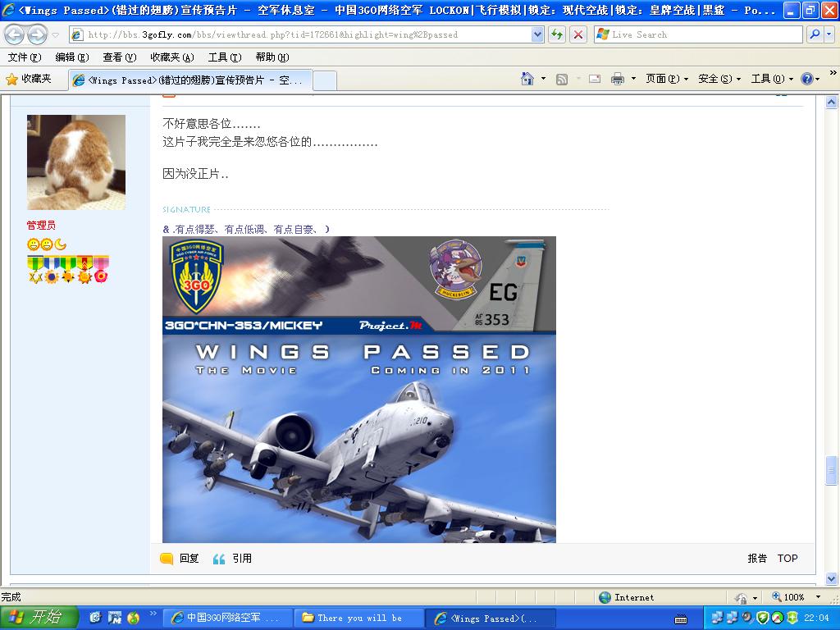Expand quick launch hidden icons chevron
Image resolution: width=840 pixels, height=630 pixels.
[153, 614]
